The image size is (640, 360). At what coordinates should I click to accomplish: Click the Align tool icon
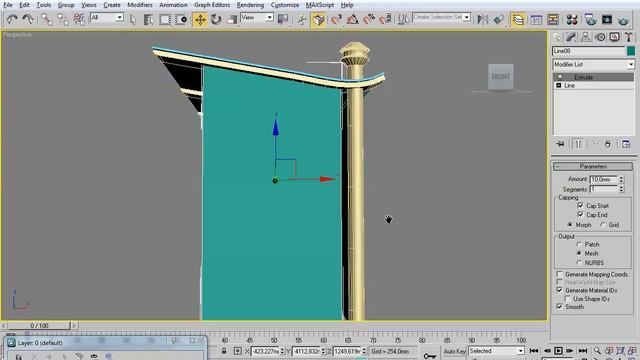(x=499, y=19)
